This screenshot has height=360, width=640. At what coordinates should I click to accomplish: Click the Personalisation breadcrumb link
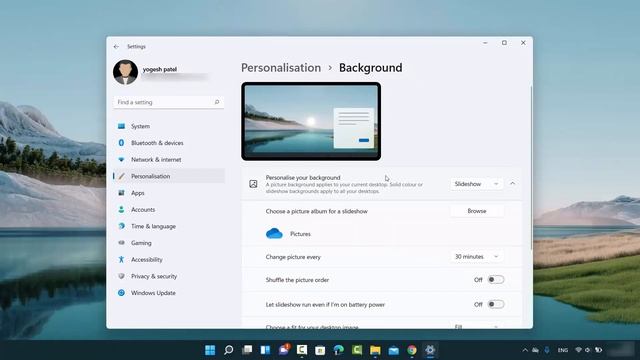coord(281,68)
